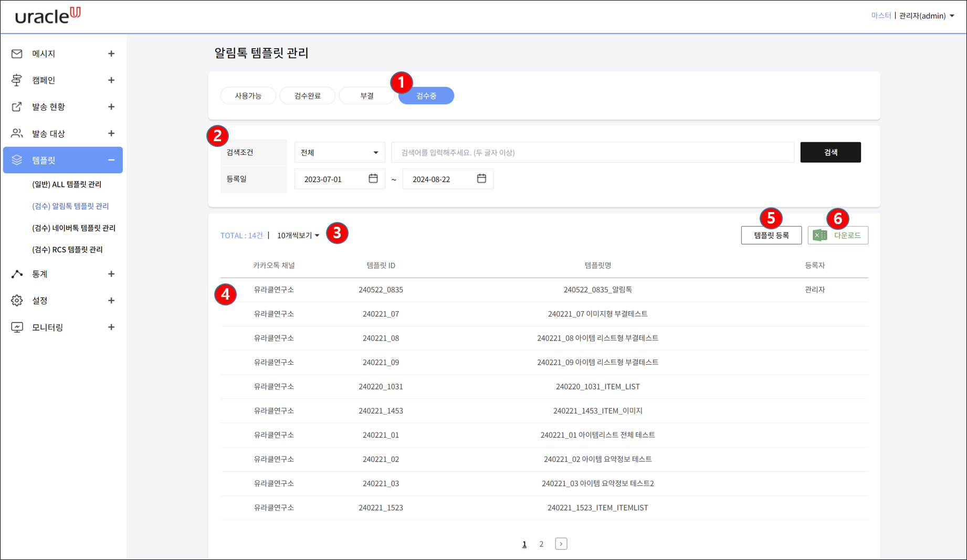The image size is (967, 560).
Task: Select the 검수중 filter tab
Action: coord(426,96)
